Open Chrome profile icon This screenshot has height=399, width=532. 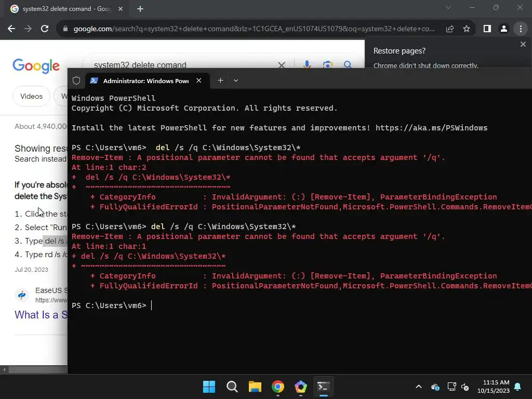tap(504, 29)
